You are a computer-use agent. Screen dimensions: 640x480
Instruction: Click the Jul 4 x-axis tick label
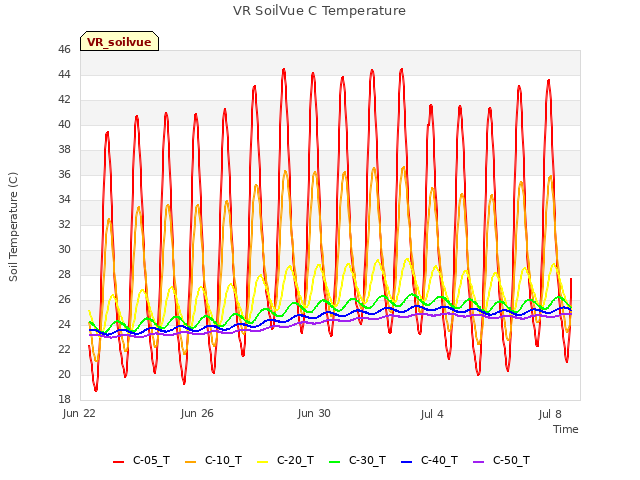pos(432,414)
